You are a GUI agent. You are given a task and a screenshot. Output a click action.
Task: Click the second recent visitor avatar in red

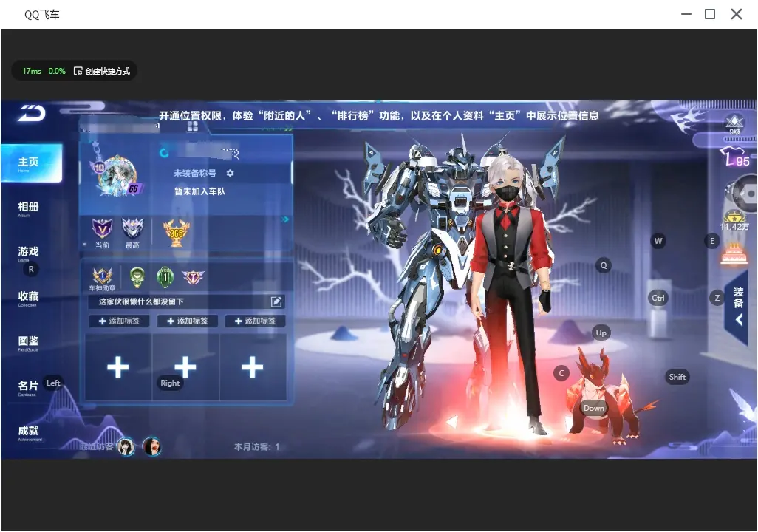point(151,446)
